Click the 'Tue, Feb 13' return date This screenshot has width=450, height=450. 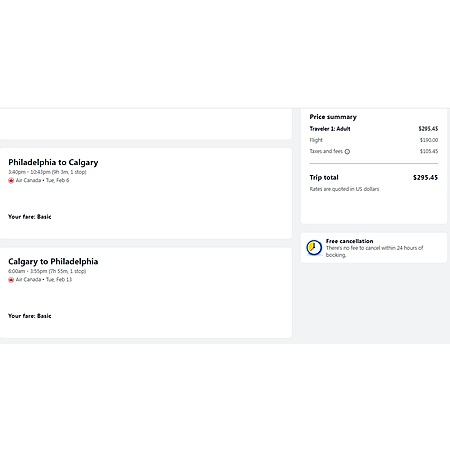click(59, 279)
